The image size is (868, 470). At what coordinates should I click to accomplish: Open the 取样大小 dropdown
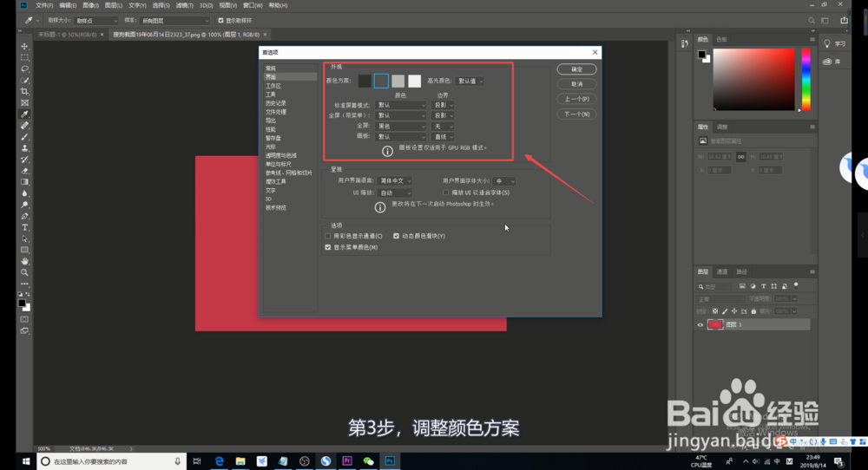(x=96, y=21)
